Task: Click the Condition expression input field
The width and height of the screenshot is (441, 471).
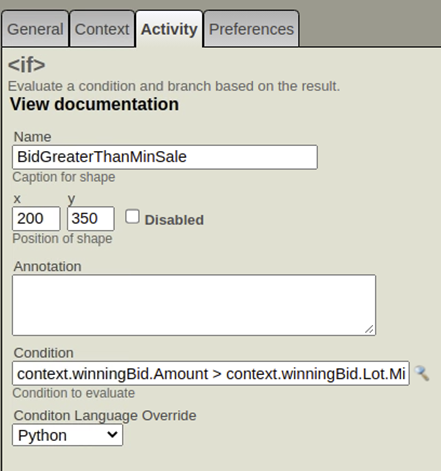Action: (211, 373)
